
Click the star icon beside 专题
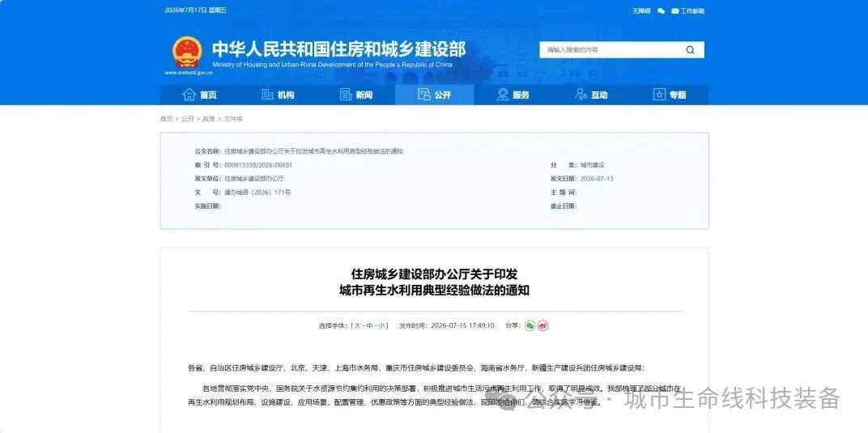pyautogui.click(x=659, y=95)
